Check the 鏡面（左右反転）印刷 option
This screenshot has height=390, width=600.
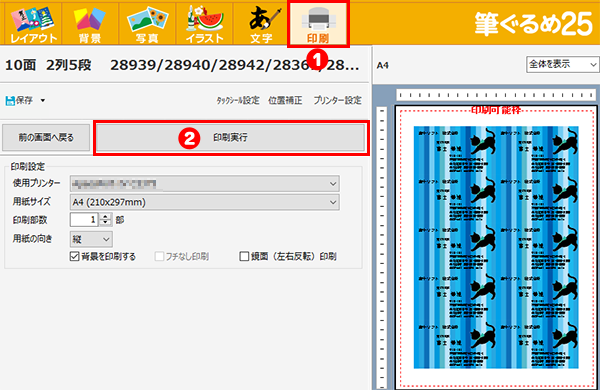point(244,256)
